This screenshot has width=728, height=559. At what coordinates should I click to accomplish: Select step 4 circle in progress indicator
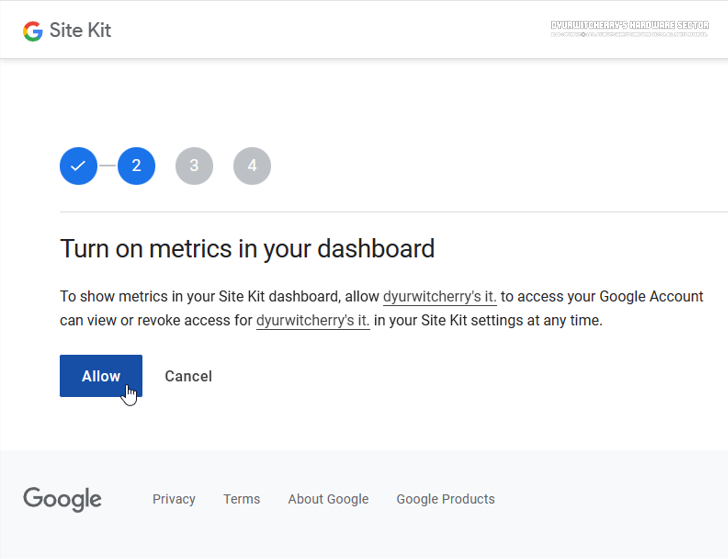coord(252,166)
